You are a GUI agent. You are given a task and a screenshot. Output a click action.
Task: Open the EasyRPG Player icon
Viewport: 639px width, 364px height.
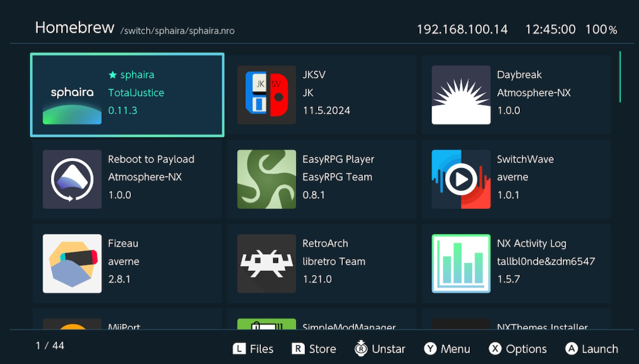point(266,179)
